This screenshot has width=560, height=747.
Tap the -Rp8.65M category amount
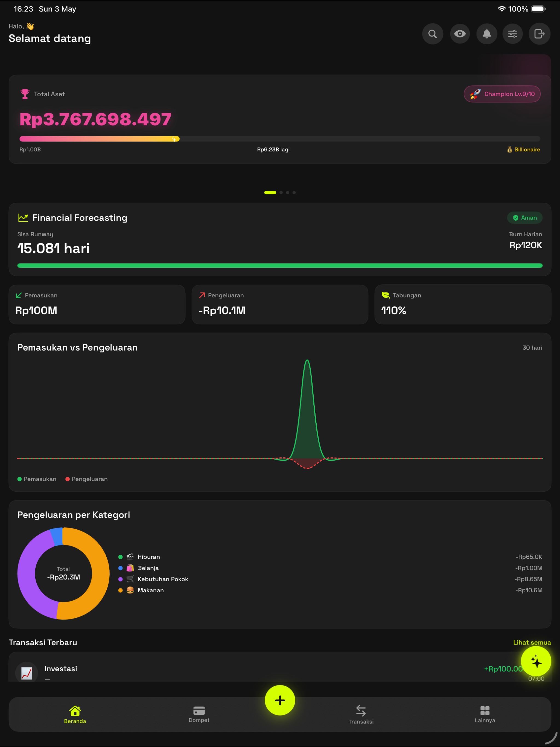coord(528,579)
